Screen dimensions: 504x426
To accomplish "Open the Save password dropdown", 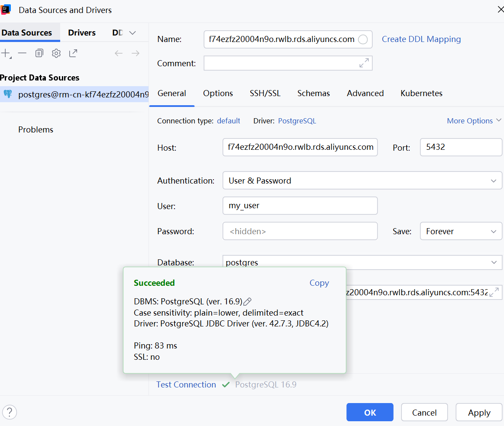I will pos(461,231).
